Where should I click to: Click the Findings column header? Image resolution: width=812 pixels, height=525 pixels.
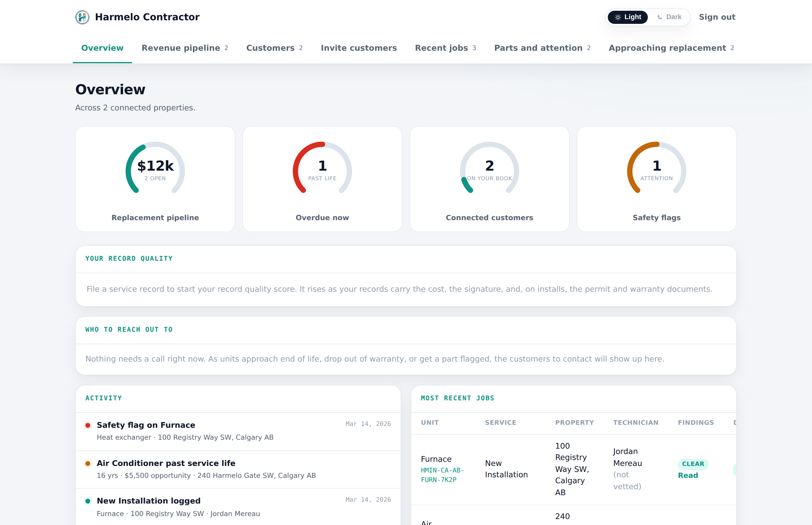[x=696, y=423]
